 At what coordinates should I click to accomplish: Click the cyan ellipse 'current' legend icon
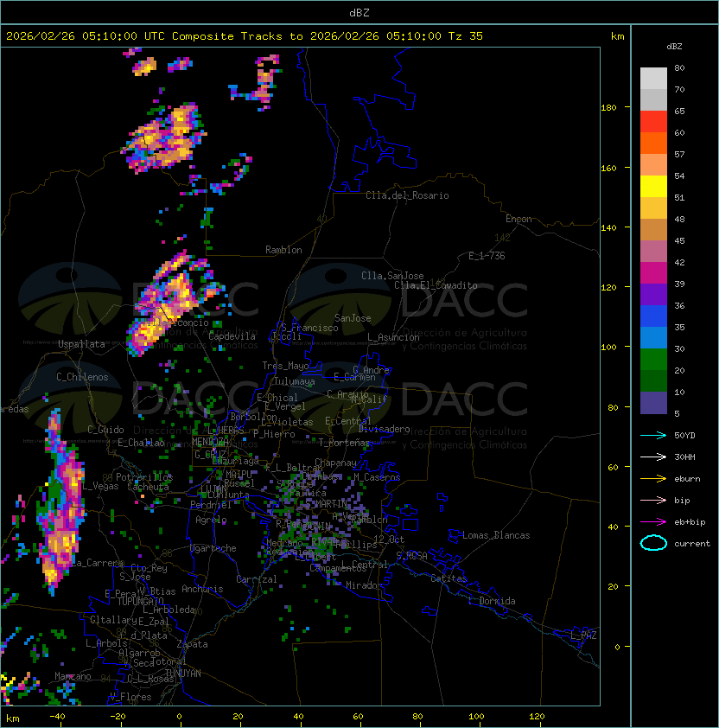click(x=653, y=543)
